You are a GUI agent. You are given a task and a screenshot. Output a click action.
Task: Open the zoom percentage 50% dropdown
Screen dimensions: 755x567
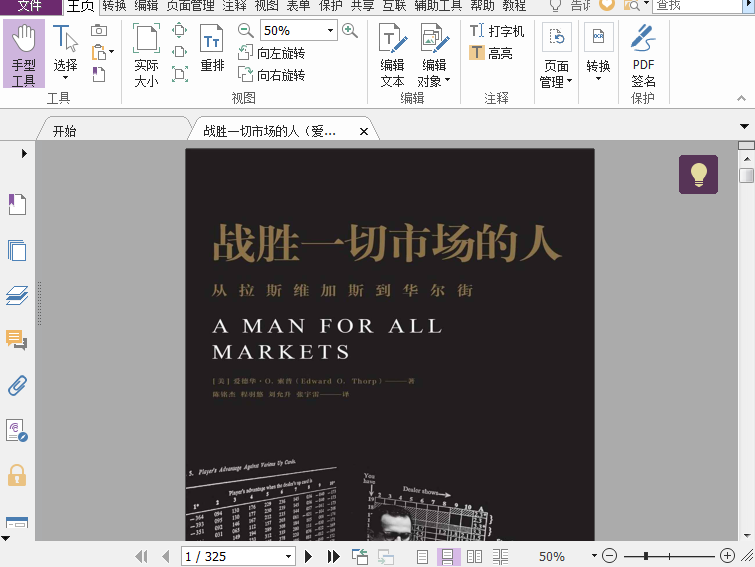point(330,31)
